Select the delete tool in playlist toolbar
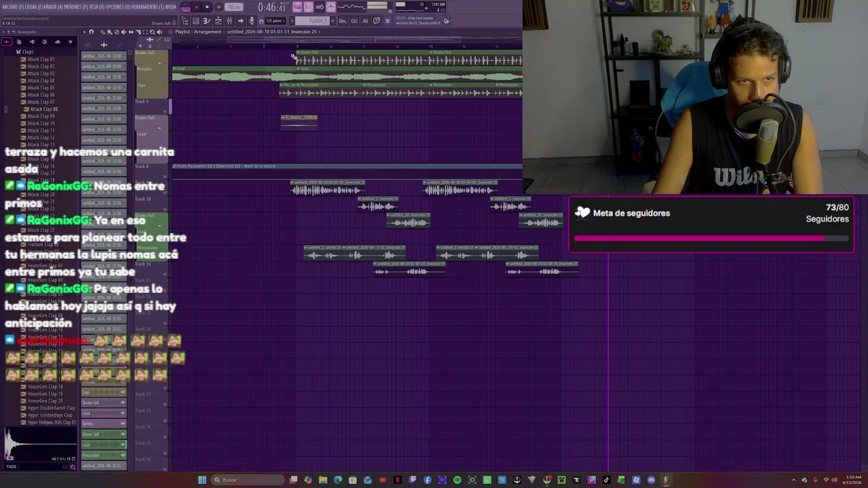 (116, 32)
